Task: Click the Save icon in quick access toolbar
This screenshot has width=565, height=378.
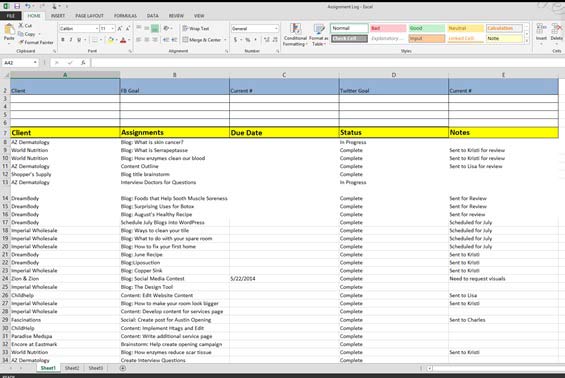Action: click(x=17, y=6)
